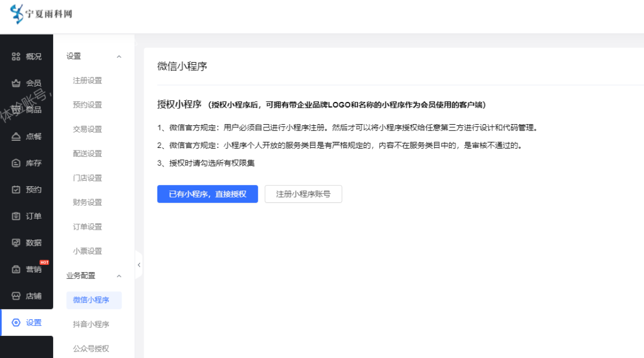Go to 商品 section
The image size is (644, 358).
pyautogui.click(x=26, y=110)
